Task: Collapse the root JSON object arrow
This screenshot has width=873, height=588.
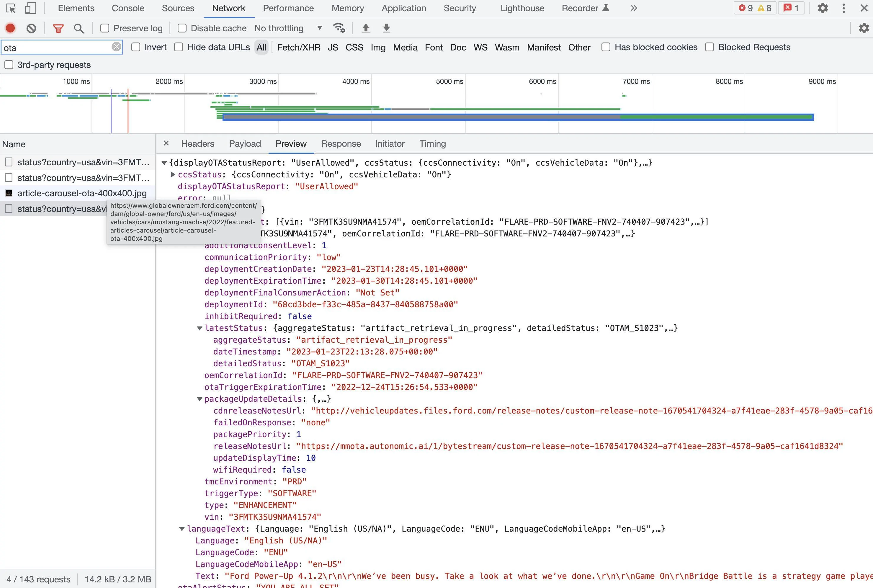Action: tap(164, 163)
